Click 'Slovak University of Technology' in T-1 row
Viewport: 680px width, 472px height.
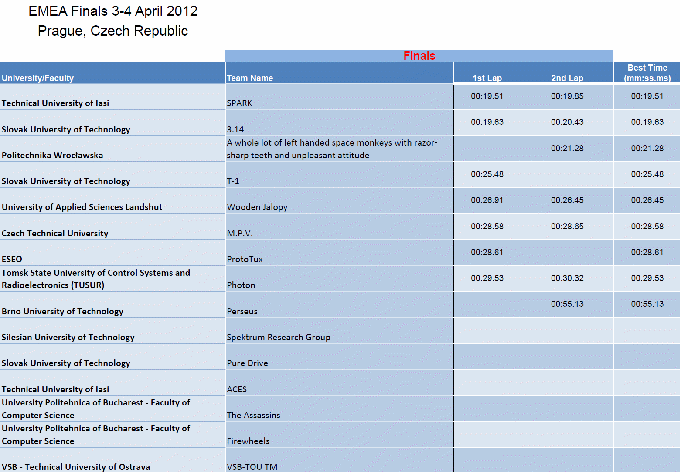tap(66, 181)
